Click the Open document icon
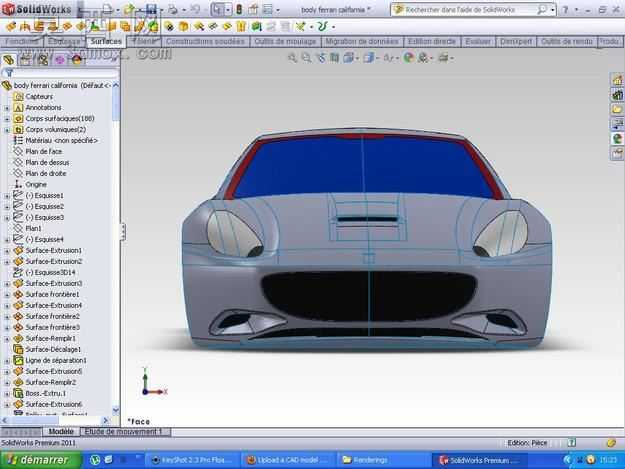This screenshot has width=625, height=469. tap(129, 9)
